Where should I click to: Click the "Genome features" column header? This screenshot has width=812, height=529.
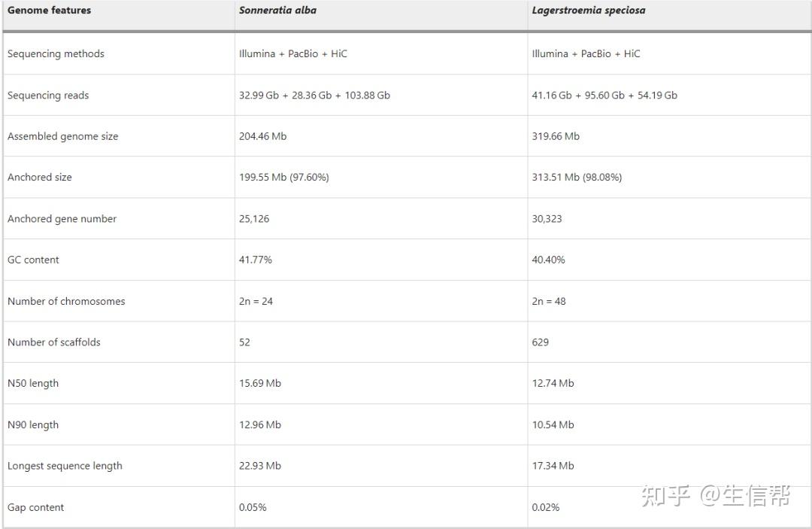coord(49,11)
